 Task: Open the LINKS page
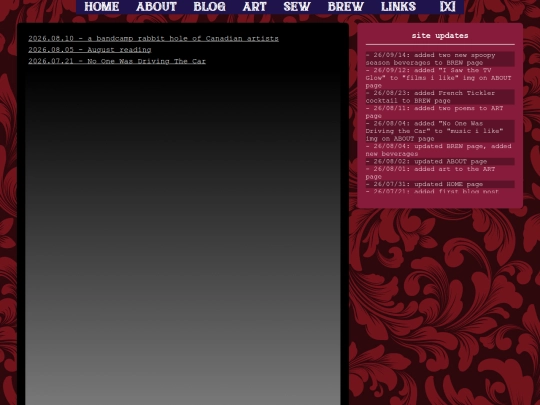click(x=398, y=7)
